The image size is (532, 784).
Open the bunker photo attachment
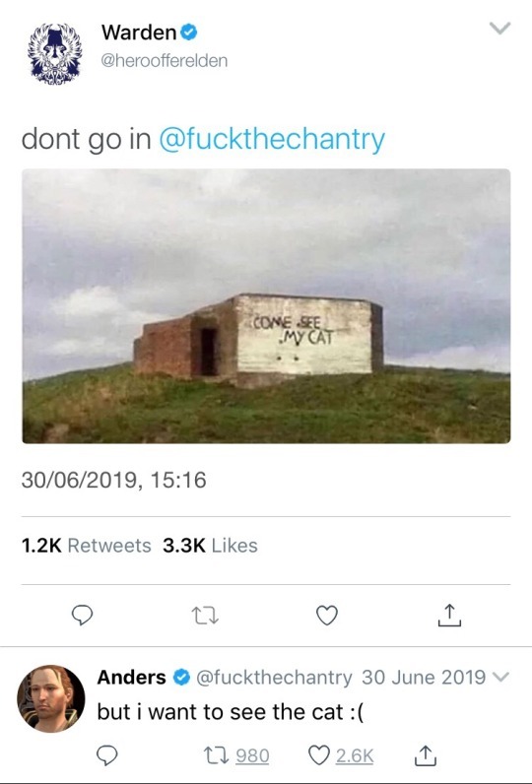pos(266,306)
